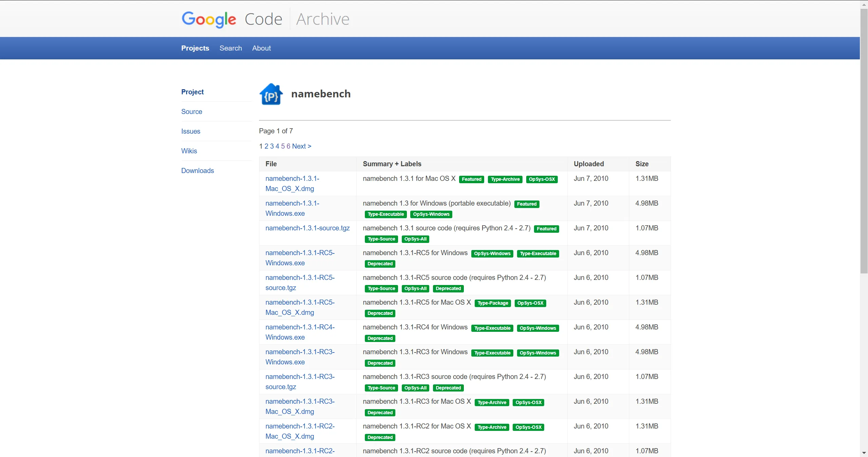Click the Deprecated label on the RC5 Windows row
868x457 pixels.
pyautogui.click(x=380, y=264)
